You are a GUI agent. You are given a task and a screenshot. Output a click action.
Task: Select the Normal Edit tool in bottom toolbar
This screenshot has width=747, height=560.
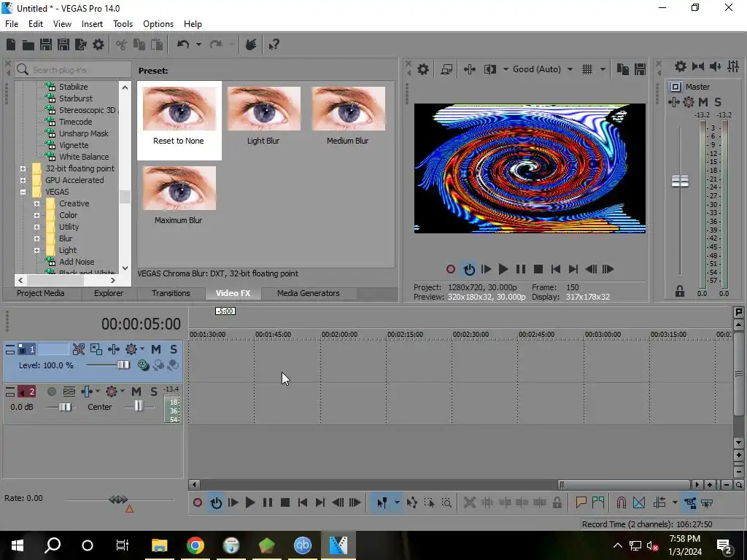click(382, 502)
